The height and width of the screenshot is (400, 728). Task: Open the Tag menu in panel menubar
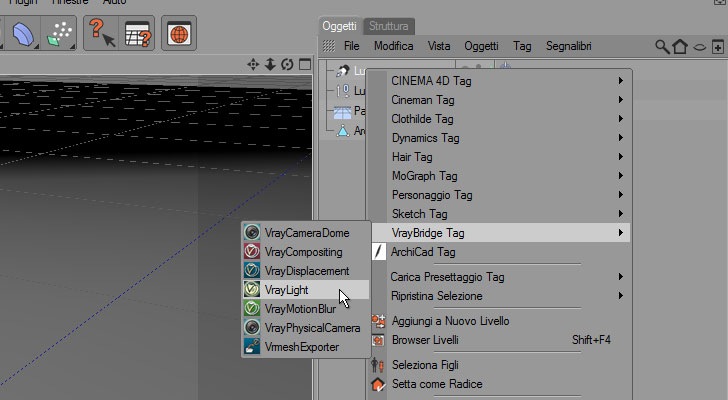(522, 46)
